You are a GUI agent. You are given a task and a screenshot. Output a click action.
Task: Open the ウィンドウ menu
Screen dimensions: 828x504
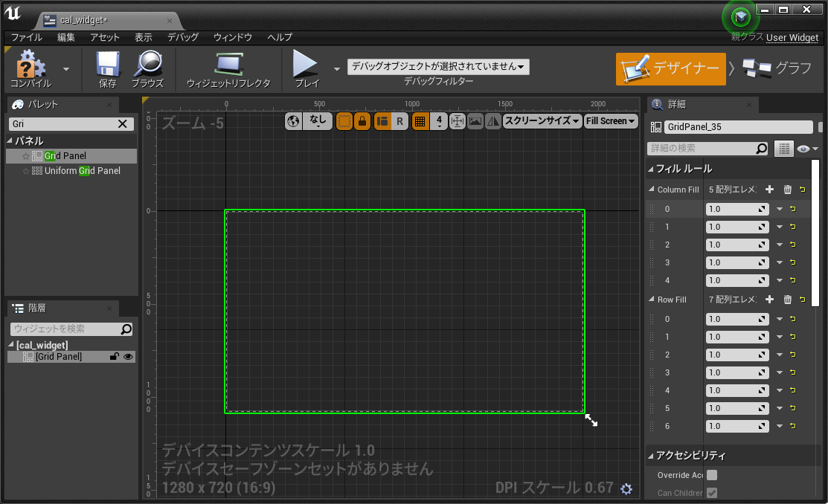(232, 37)
